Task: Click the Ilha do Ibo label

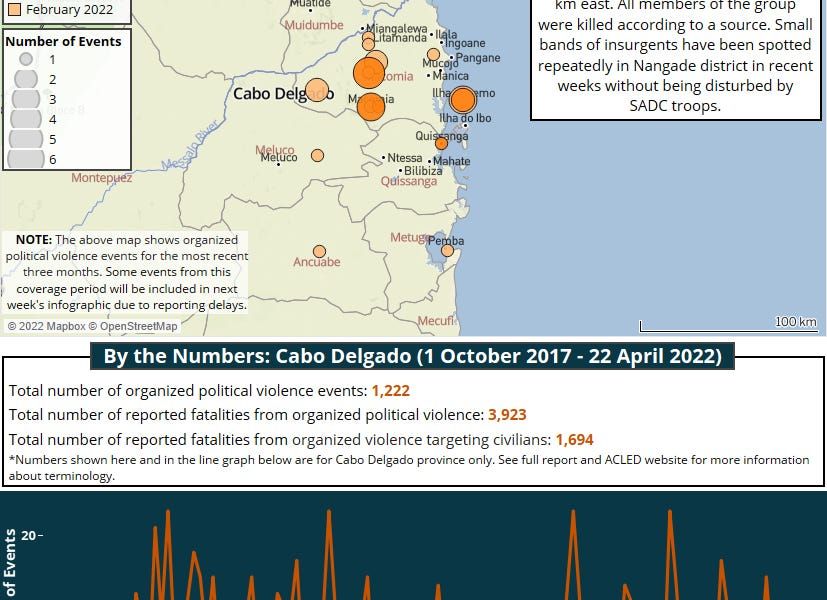Action: (x=465, y=118)
